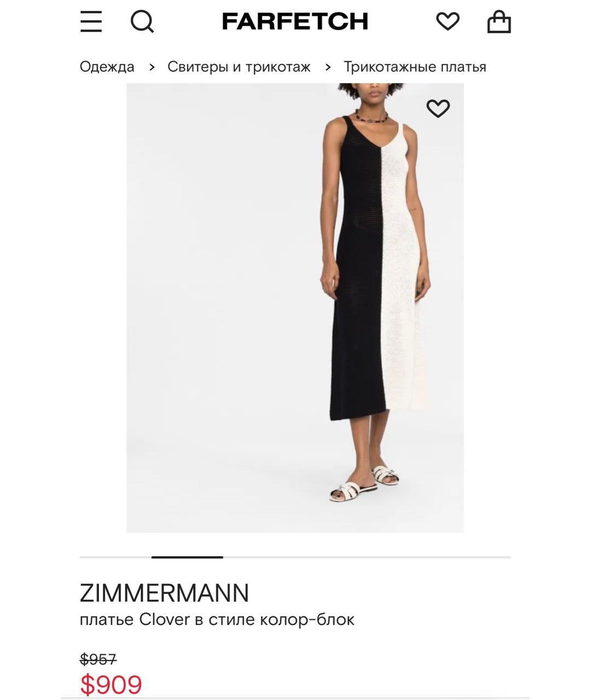Viewport: 591px width, 700px height.
Task: Click the carousel track's right segment
Action: 367,557
